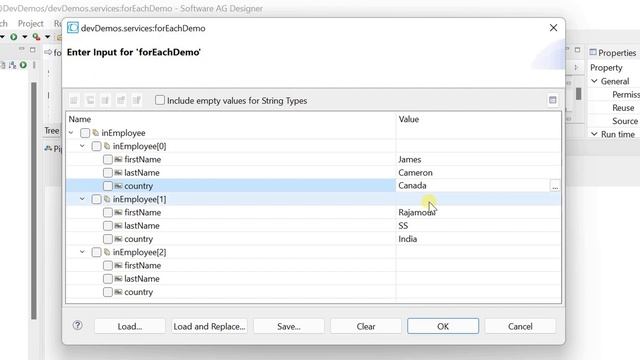Screen dimensions: 640x360
Task: Click the Debug icon in Designer main toolbar
Action: (x=36, y=37)
